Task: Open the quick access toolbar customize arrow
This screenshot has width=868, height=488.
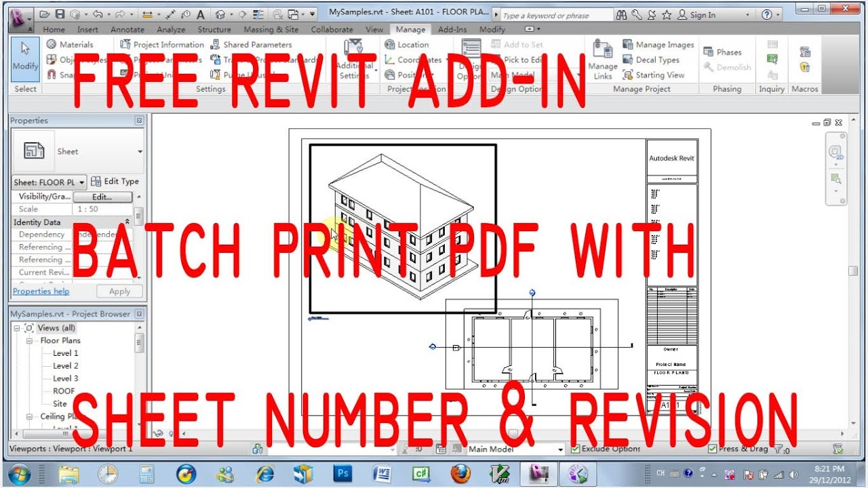Action: [x=313, y=14]
